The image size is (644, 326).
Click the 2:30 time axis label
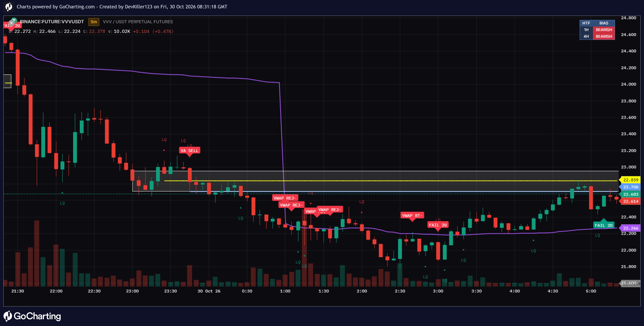point(400,291)
